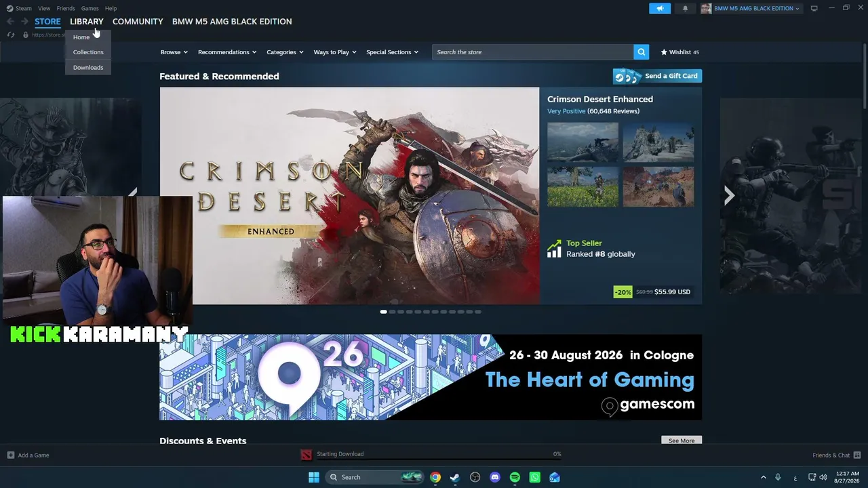Open the Crimson Desert Enhanced title link
This screenshot has height=488, width=868.
[600, 99]
